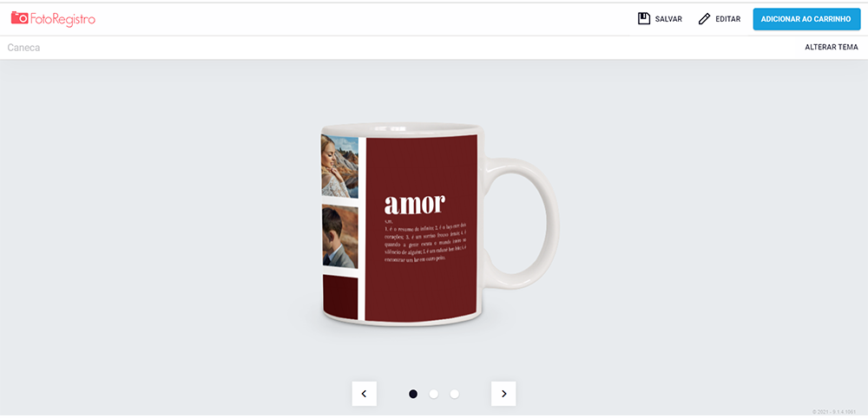Select the third carousel dot
Viewport: 868px width, 418px height.
(455, 394)
